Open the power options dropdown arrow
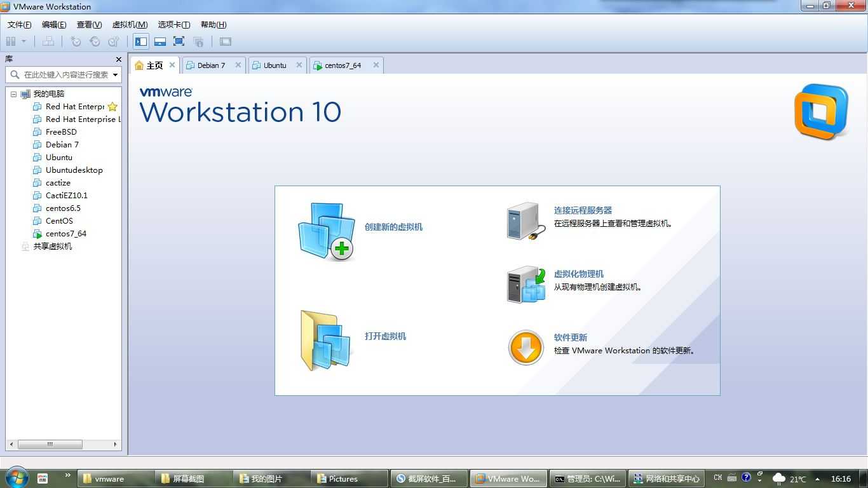This screenshot has height=488, width=868. pyautogui.click(x=24, y=41)
